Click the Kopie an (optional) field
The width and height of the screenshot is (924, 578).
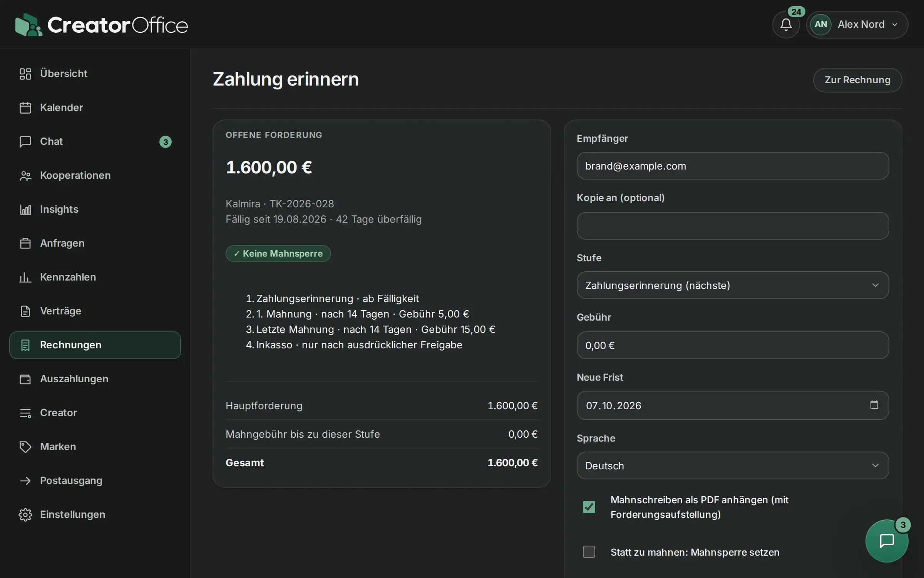point(733,226)
